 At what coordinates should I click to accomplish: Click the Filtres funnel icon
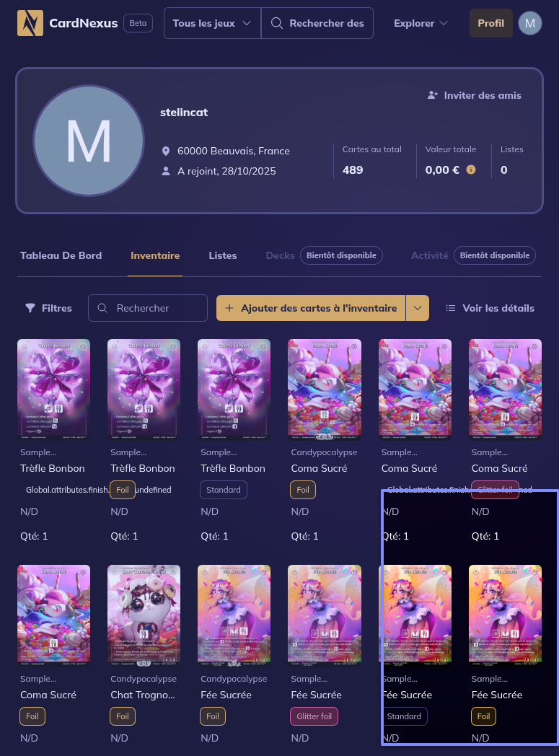(30, 308)
